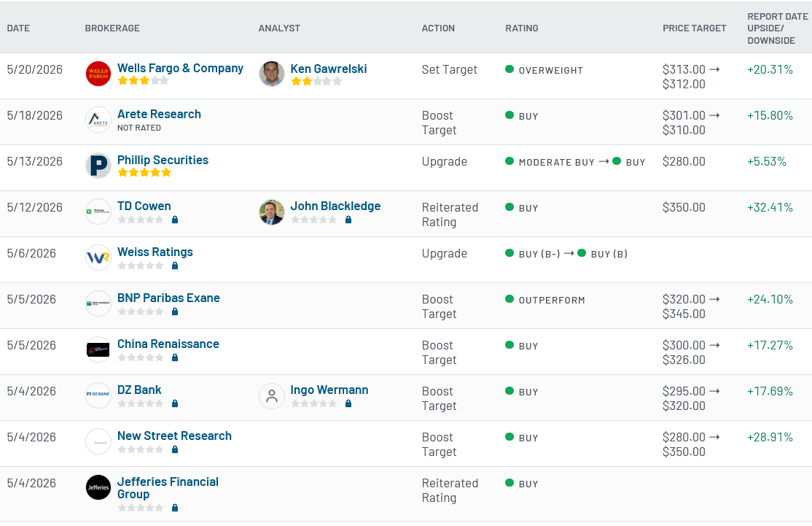Click the lock icon under Ingo Wermann
Image resolution: width=812 pixels, height=526 pixels.
348,403
